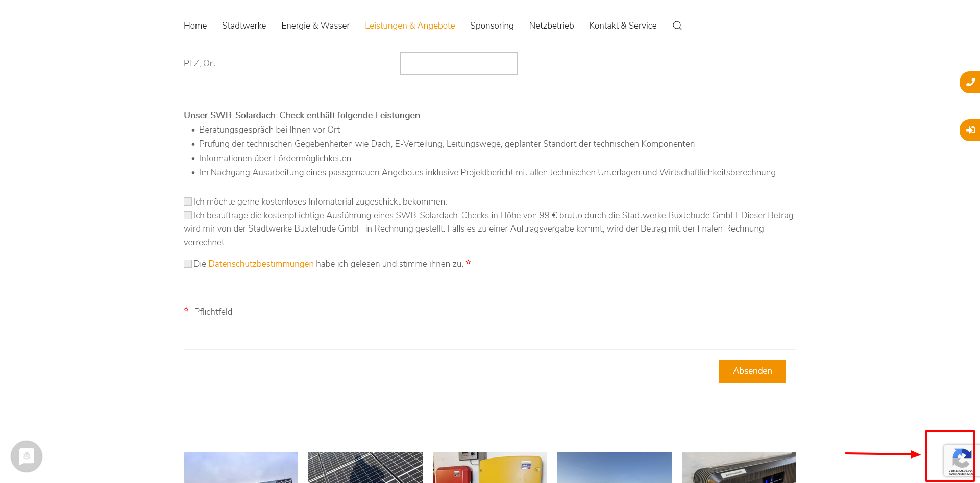Open the black battery device thumbnail

[x=739, y=468]
